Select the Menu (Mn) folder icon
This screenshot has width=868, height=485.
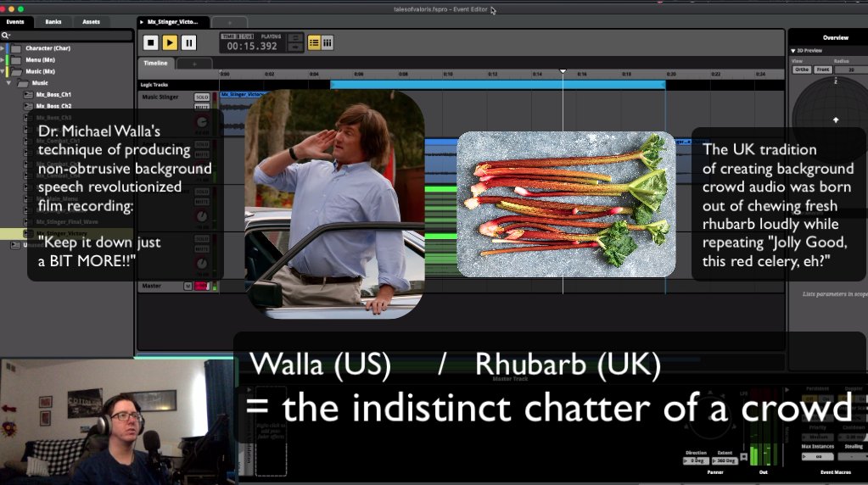[x=16, y=60]
